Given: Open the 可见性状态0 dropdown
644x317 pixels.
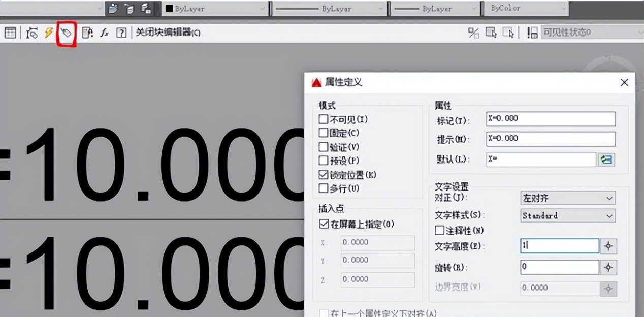Looking at the screenshot, I should [592, 33].
